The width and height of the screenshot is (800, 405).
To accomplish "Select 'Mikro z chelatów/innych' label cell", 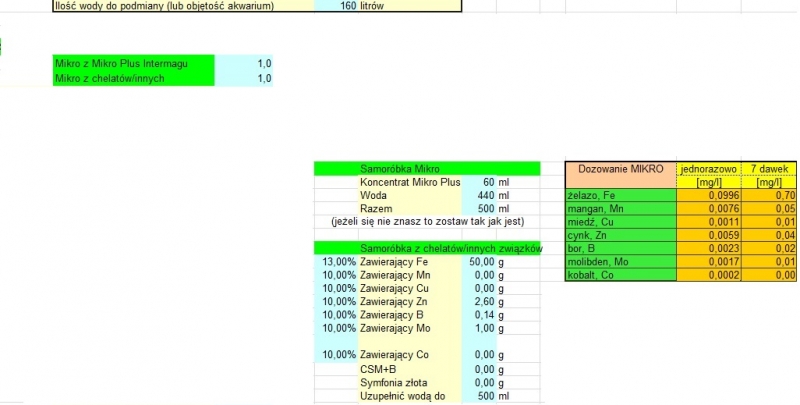I will point(134,78).
